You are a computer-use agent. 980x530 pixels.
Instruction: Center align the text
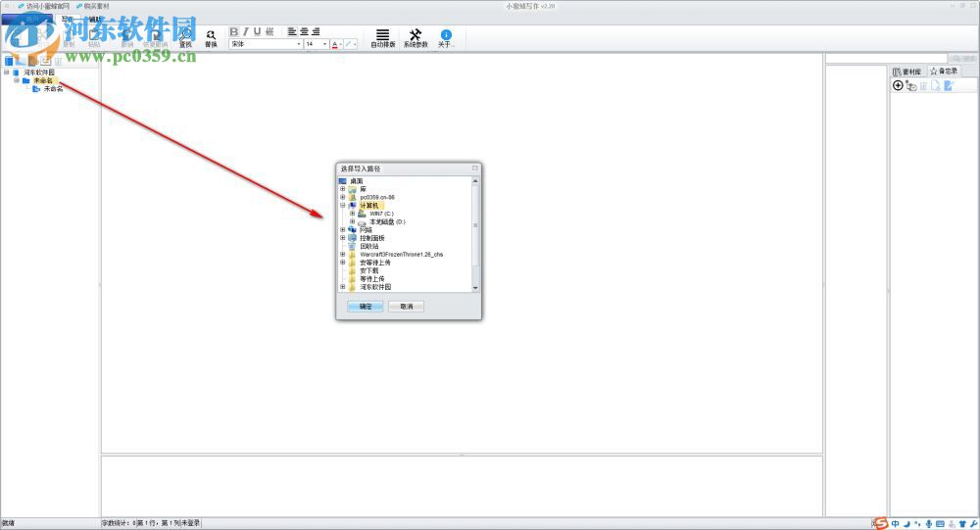[305, 31]
